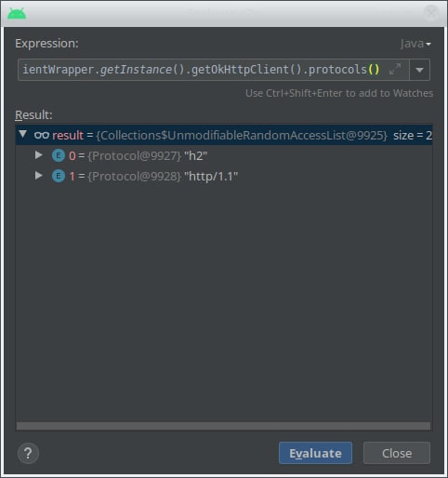
Task: Collapse the result tree node
Action: (22, 134)
